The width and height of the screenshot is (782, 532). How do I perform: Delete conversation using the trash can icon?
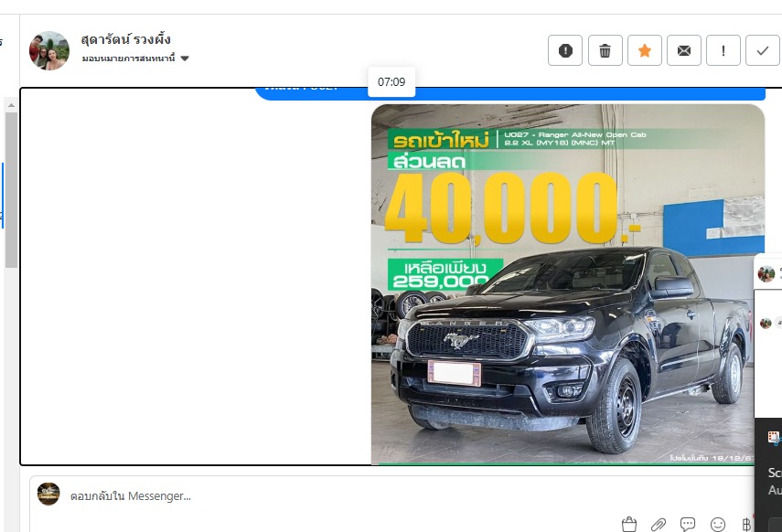pyautogui.click(x=605, y=50)
